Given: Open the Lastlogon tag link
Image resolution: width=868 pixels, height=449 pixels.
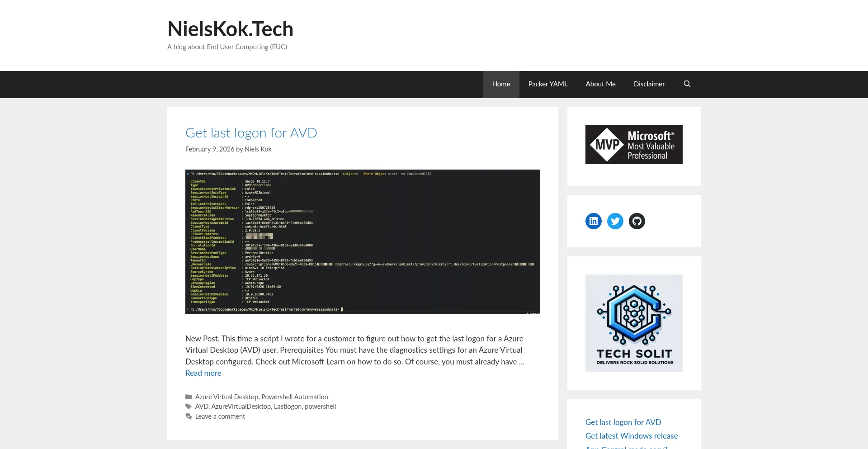Looking at the screenshot, I should point(288,406).
